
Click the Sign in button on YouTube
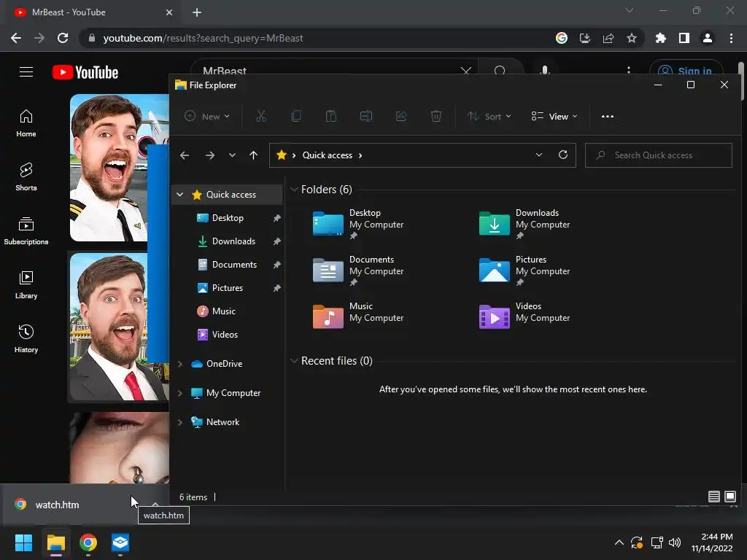686,71
